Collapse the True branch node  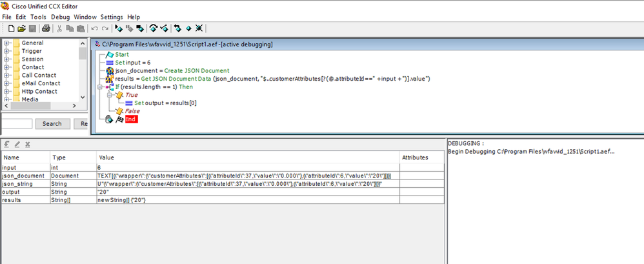110,95
